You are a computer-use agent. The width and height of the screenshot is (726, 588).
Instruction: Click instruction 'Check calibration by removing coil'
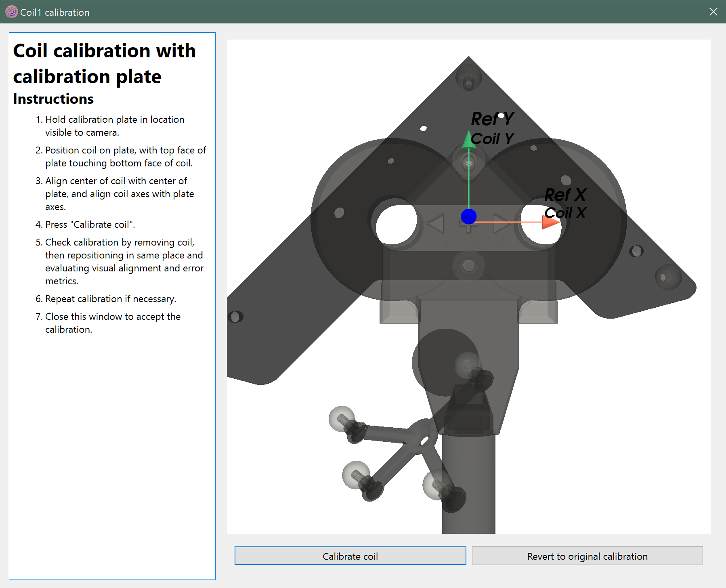click(120, 262)
